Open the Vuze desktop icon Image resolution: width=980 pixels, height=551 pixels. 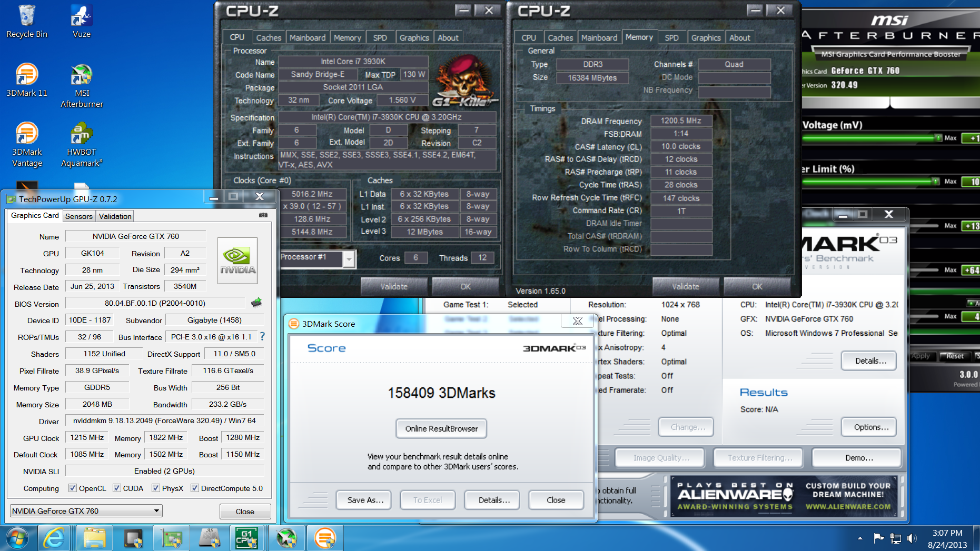pos(82,21)
